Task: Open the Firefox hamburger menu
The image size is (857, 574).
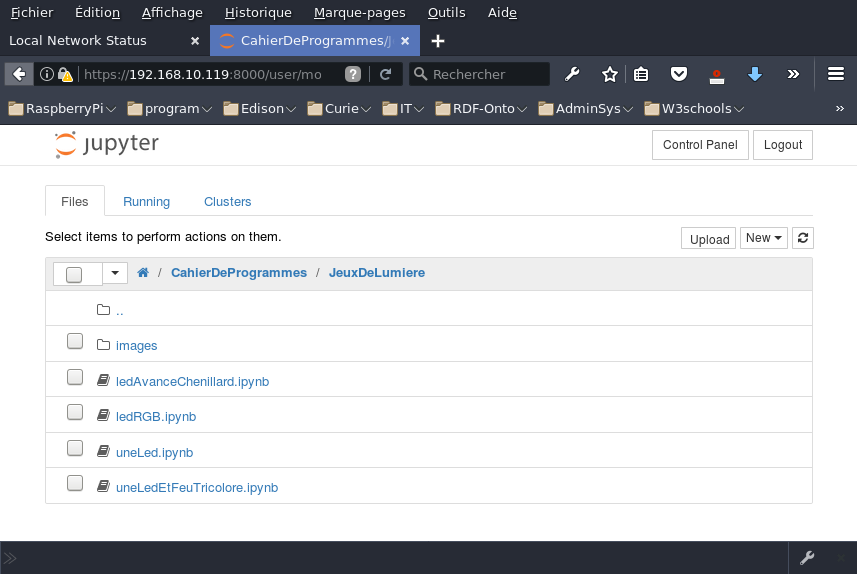Action: [836, 74]
